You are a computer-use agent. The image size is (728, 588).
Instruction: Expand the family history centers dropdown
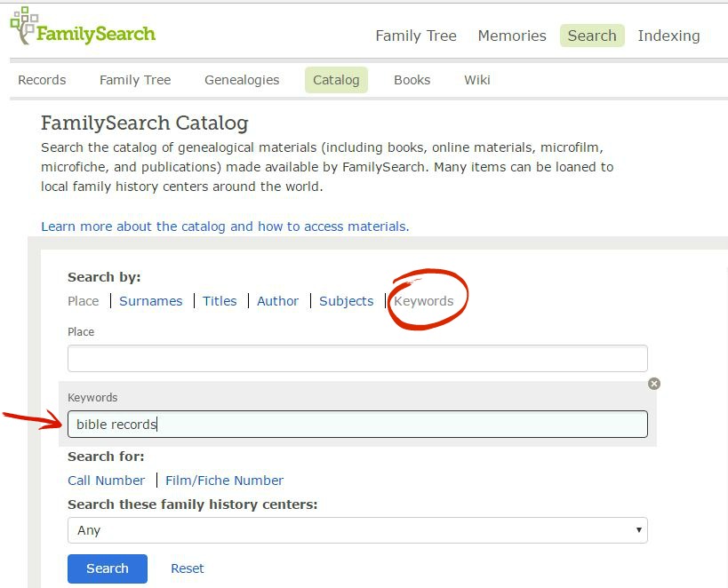click(357, 530)
